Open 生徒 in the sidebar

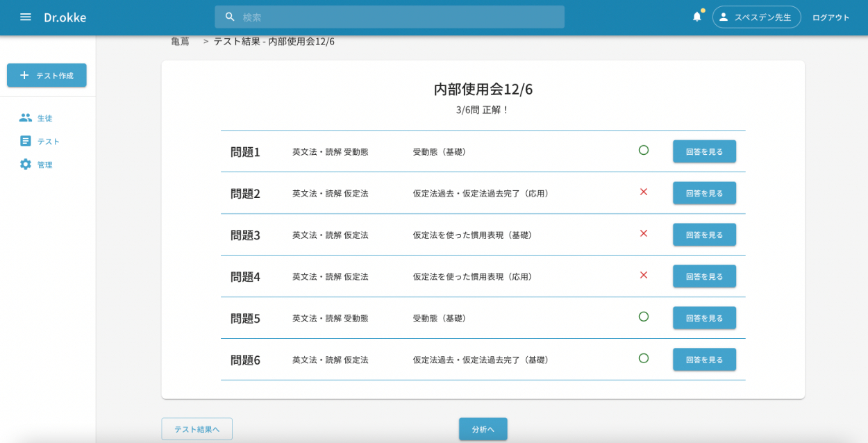tap(44, 118)
